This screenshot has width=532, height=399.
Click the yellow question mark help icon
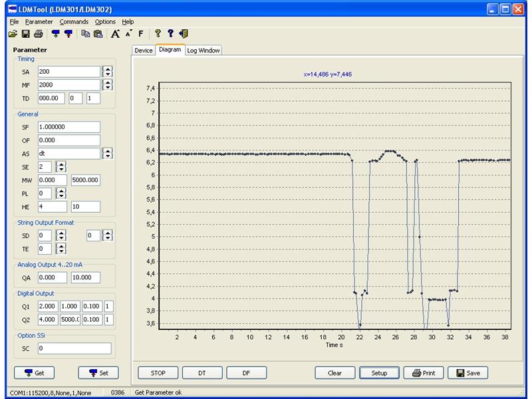[158, 34]
